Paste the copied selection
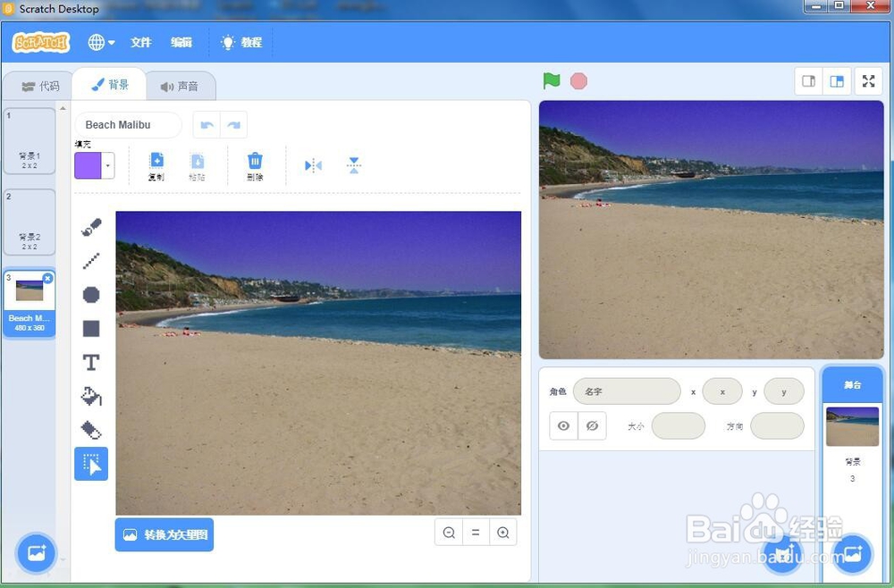 pyautogui.click(x=197, y=166)
